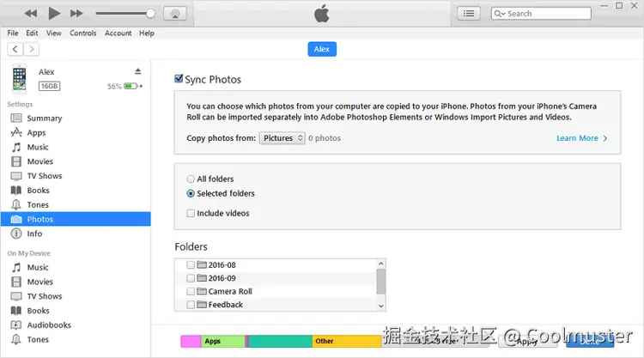
Task: Open the File menu
Action: (x=13, y=33)
